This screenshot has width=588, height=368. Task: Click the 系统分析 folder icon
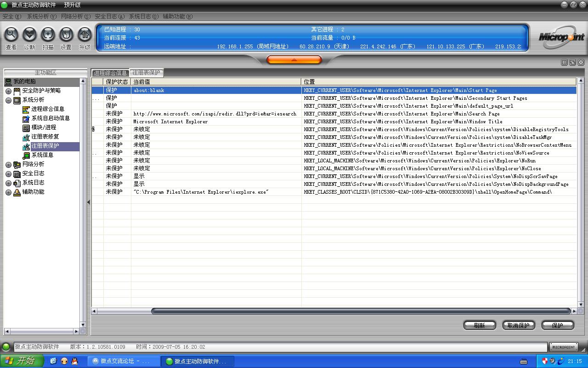pyautogui.click(x=17, y=100)
